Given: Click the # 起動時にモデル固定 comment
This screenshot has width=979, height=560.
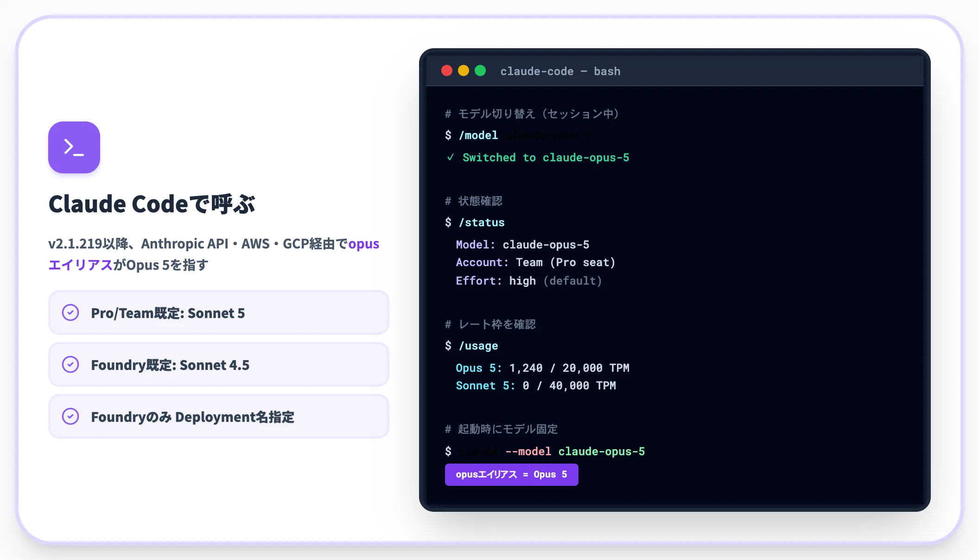Looking at the screenshot, I should [x=501, y=429].
